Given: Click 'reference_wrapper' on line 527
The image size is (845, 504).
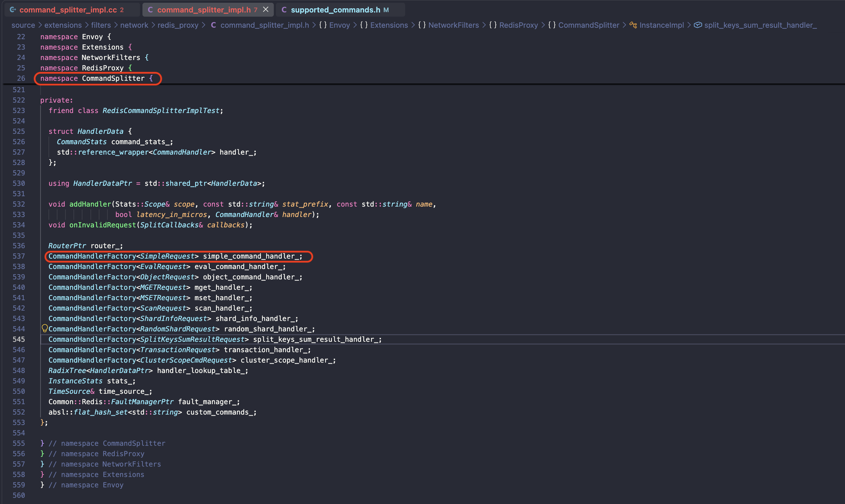Looking at the screenshot, I should 113,152.
